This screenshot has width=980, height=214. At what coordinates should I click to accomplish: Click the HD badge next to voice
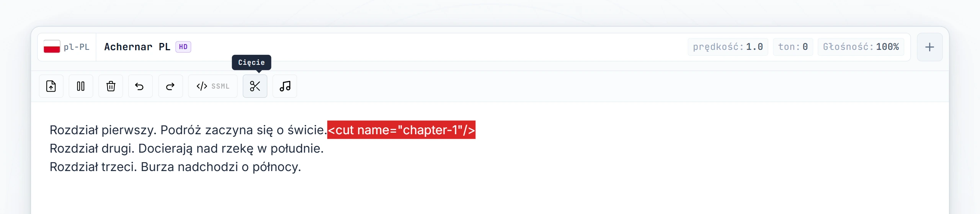(183, 47)
